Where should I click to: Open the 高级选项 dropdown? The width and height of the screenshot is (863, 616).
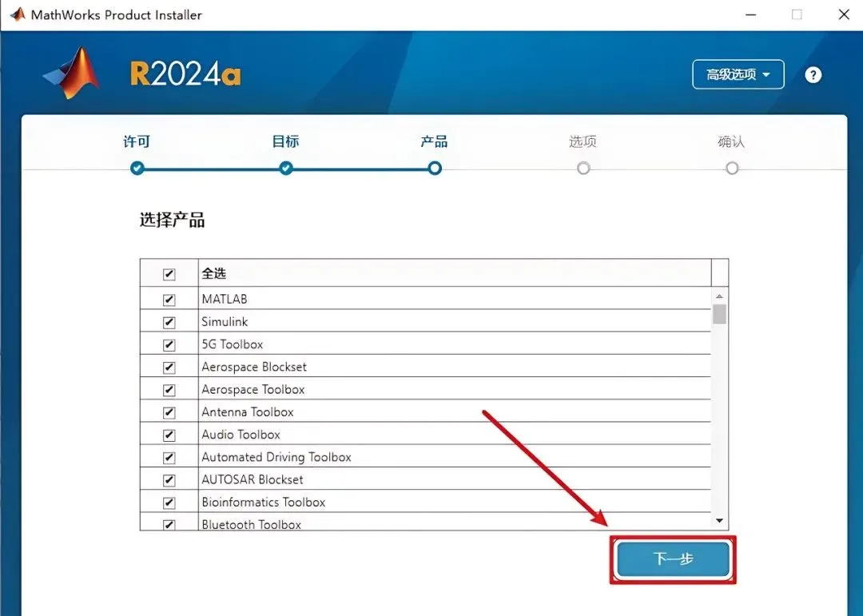(x=738, y=74)
